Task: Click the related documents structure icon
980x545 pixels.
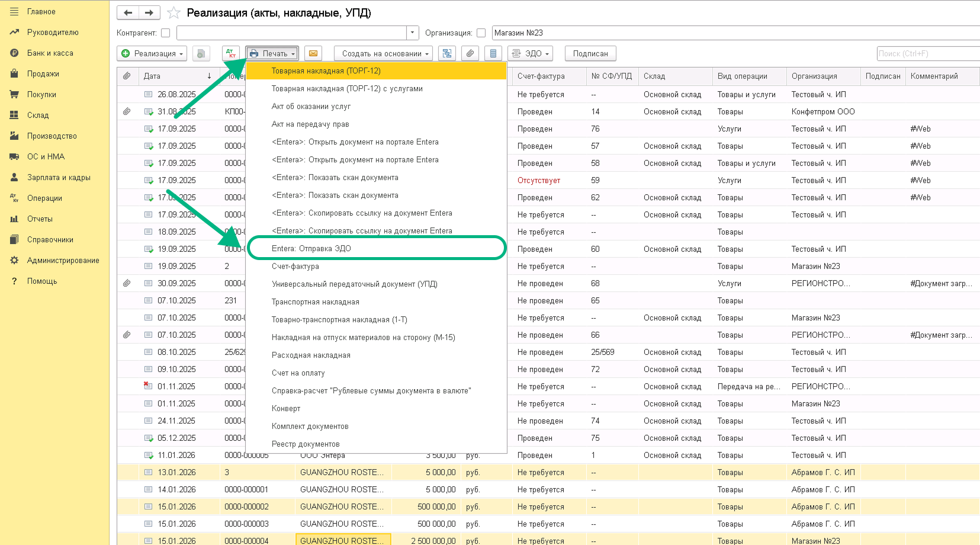Action: (x=447, y=53)
